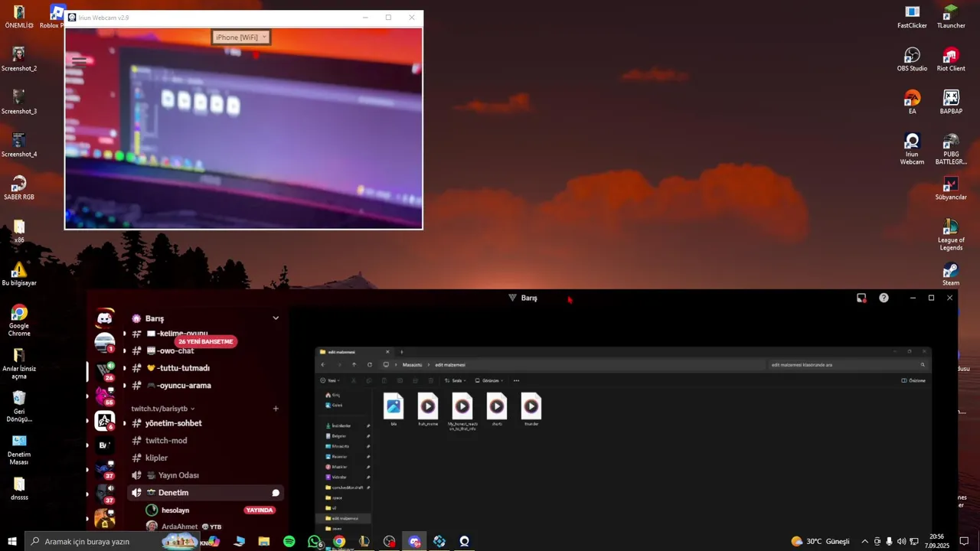Screen dimensions: 980x551
Task: Open Windows Start menu
Action: pos(12,541)
